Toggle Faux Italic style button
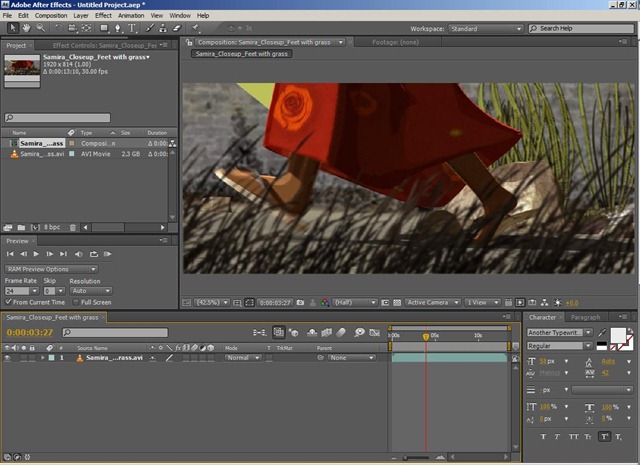 point(557,436)
